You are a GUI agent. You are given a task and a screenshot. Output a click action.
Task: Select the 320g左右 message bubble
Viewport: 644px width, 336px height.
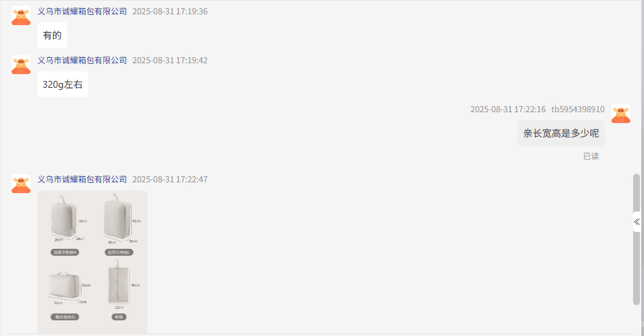(x=63, y=84)
